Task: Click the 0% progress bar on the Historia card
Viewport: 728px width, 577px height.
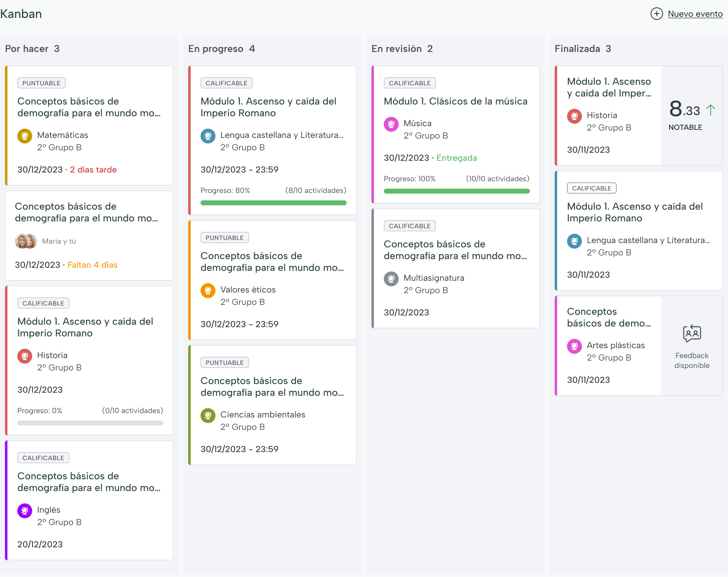Action: click(x=90, y=423)
